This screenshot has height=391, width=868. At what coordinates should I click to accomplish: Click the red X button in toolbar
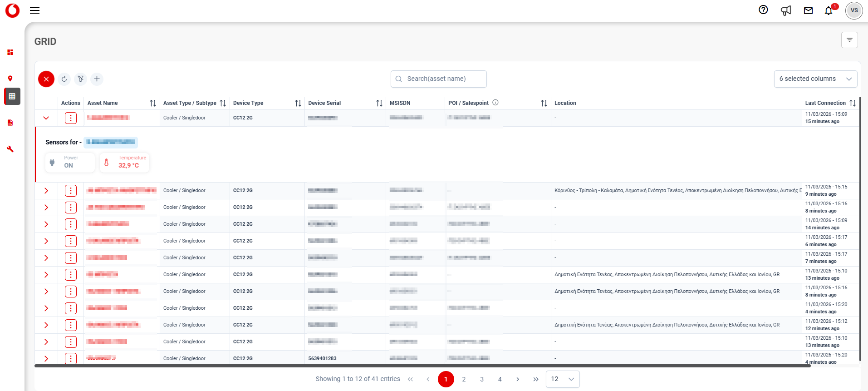coord(46,79)
